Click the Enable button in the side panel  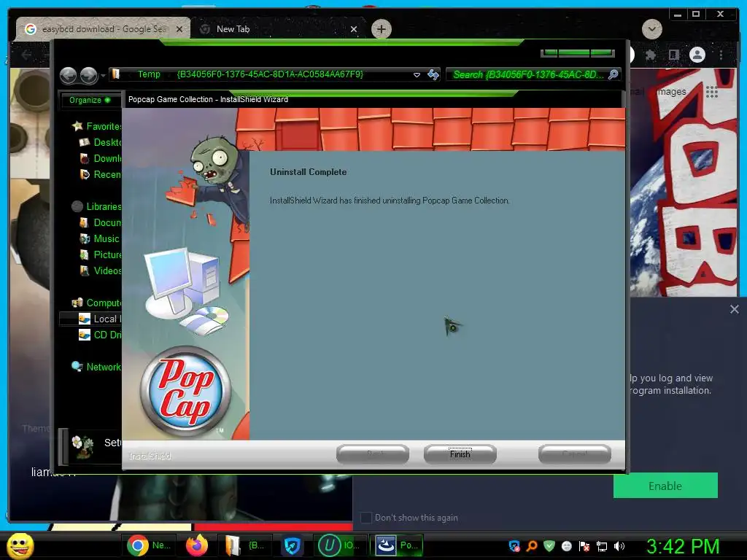665,486
